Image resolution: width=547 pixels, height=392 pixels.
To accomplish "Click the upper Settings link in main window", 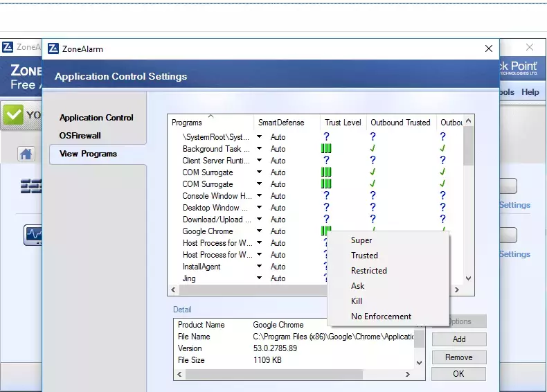I will coord(514,205).
